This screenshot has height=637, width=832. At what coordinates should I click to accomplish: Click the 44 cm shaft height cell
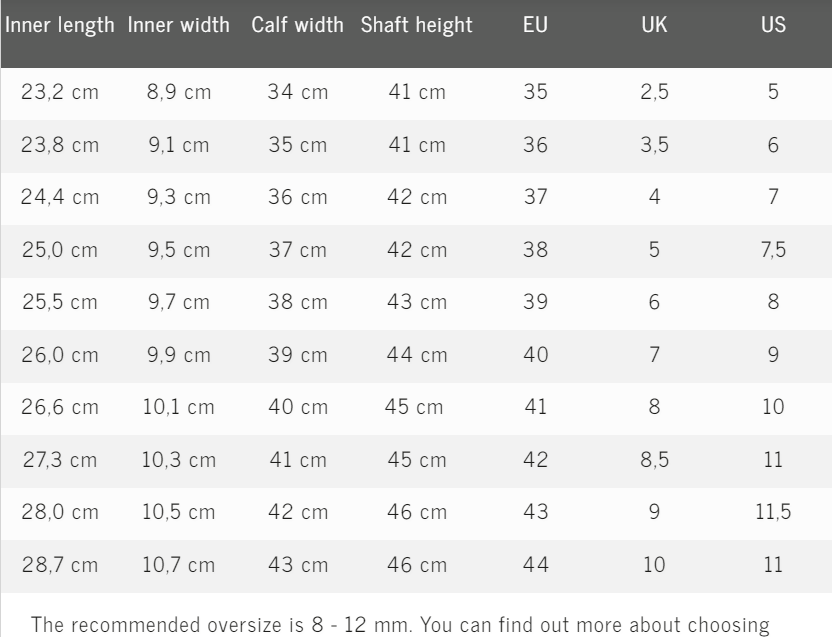(416, 355)
